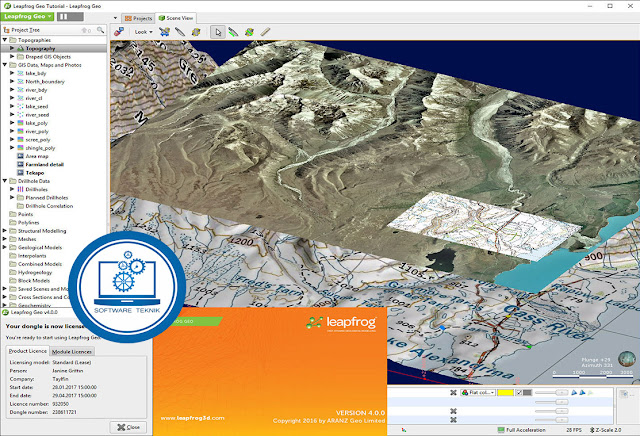
Task: Expand the Geological Models folder
Action: 5,247
